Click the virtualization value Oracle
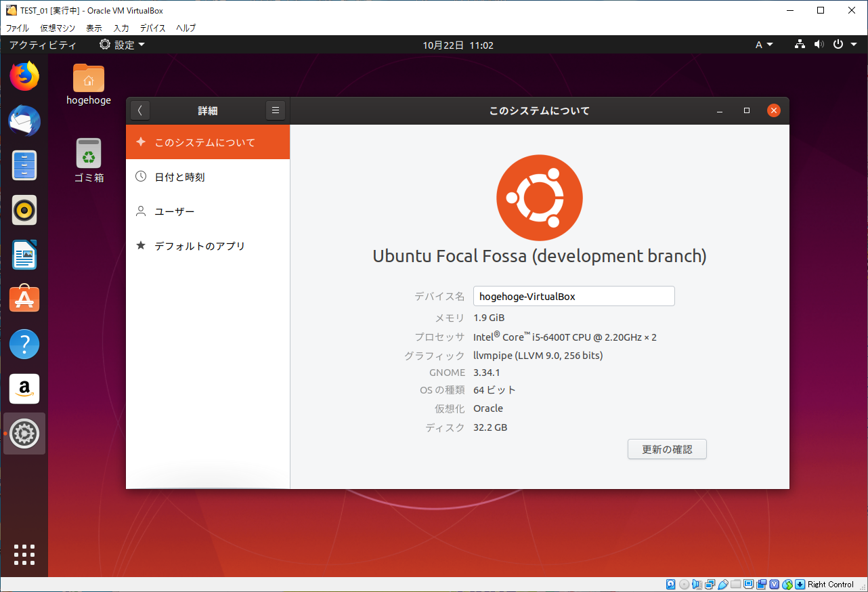Image resolution: width=868 pixels, height=592 pixels. (488, 408)
